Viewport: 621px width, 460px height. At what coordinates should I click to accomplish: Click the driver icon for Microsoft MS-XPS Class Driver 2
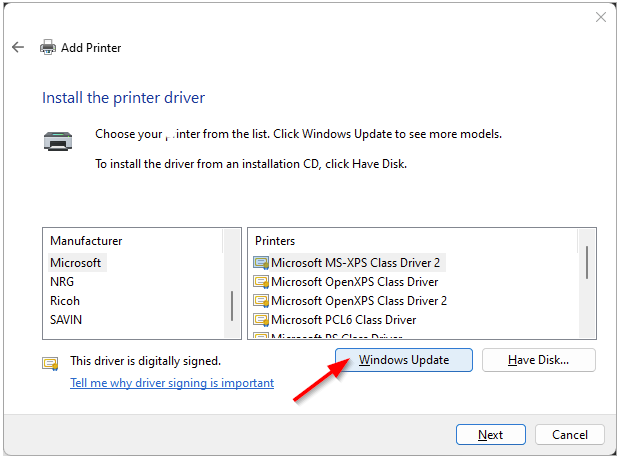point(261,263)
